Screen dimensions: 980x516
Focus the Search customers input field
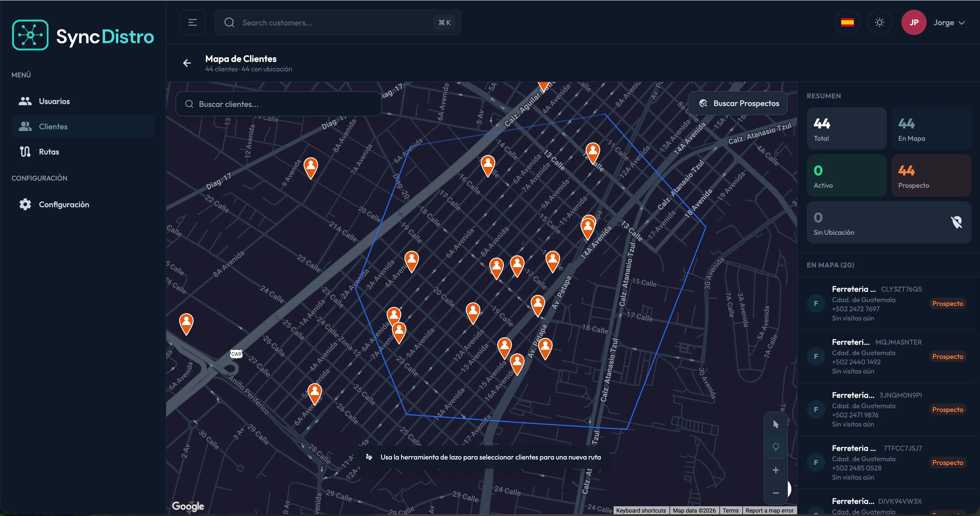pos(337,22)
